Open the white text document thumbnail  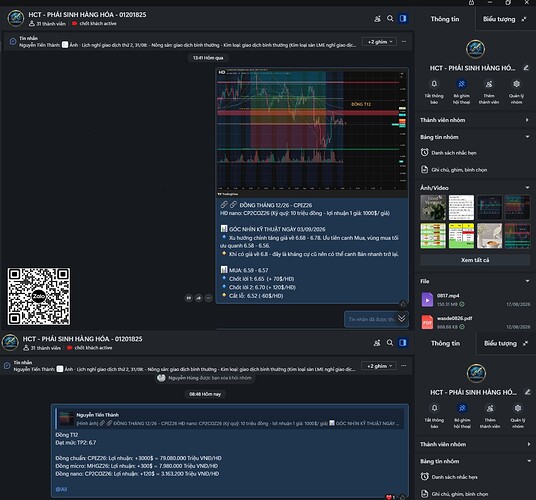[461, 208]
